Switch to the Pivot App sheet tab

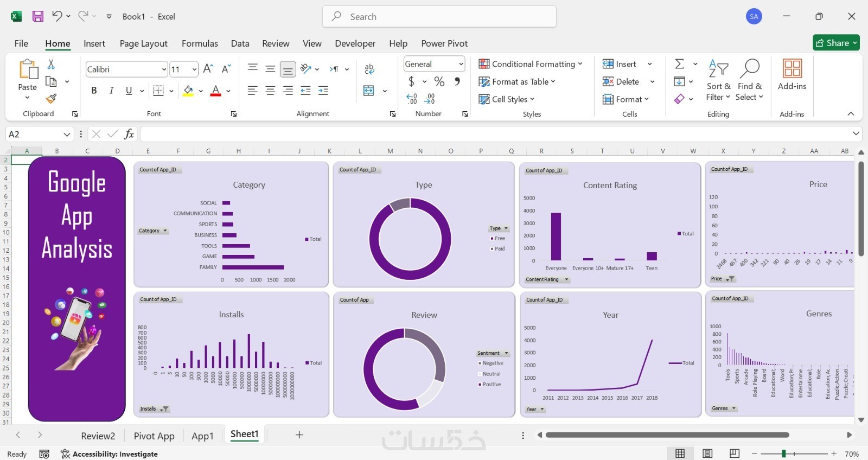(154, 436)
